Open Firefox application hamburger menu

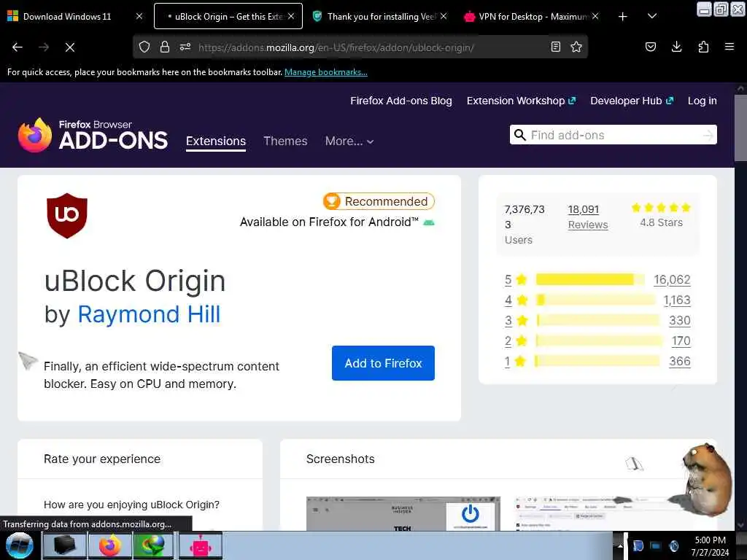[x=729, y=47]
